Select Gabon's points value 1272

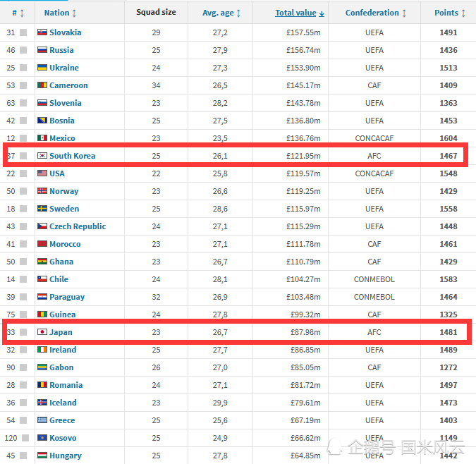pyautogui.click(x=448, y=367)
